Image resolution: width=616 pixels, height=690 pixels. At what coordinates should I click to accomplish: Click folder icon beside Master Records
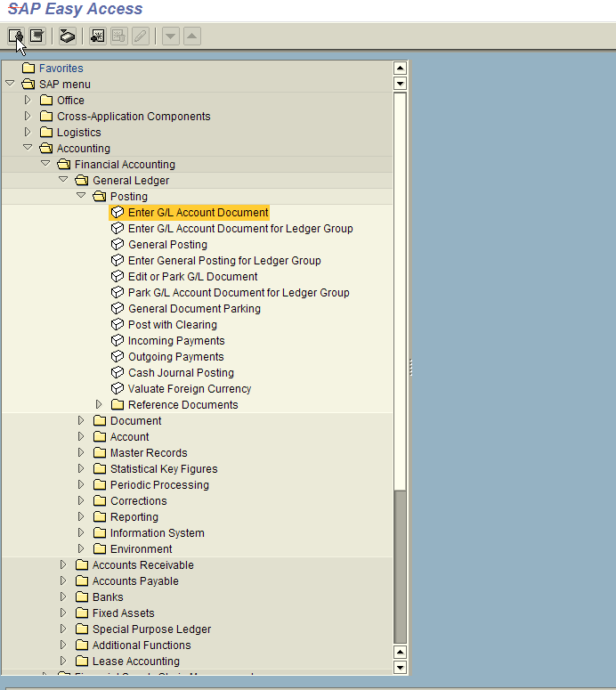point(100,452)
